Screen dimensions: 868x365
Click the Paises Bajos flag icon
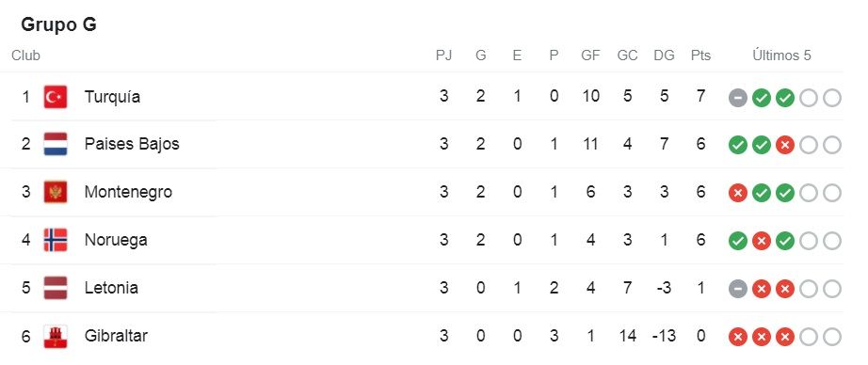tap(56, 144)
